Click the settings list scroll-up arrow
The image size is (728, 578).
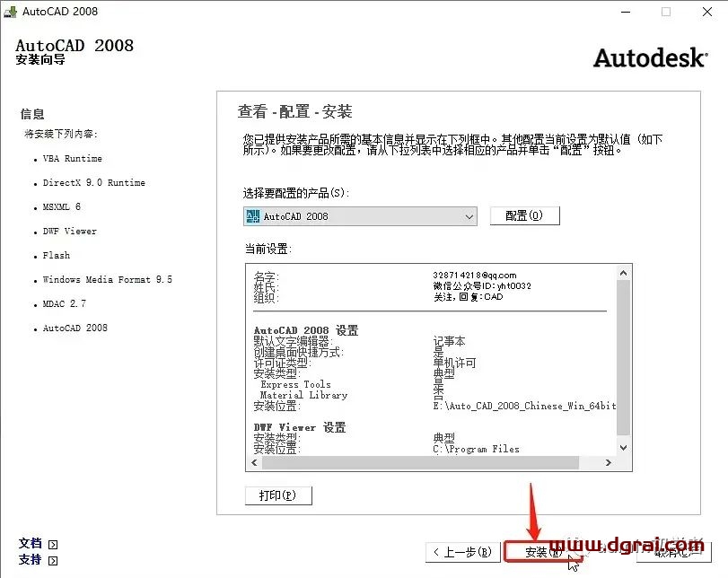(624, 272)
